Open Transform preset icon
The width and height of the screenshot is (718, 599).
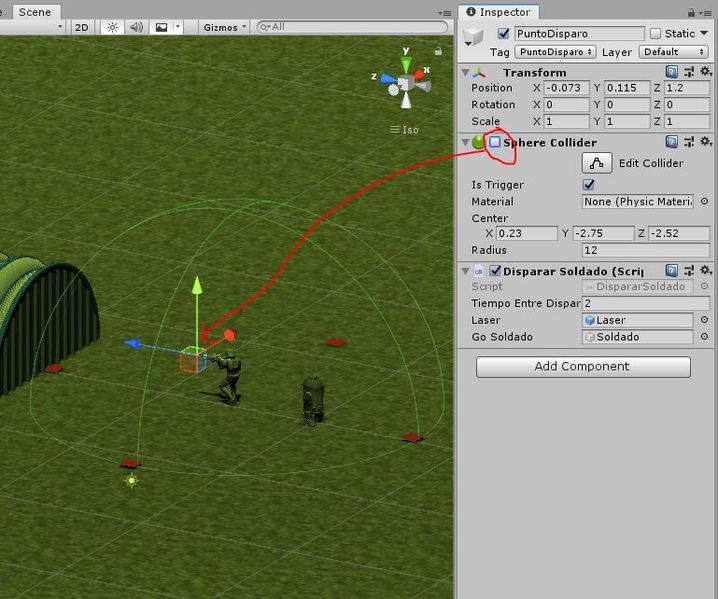(x=689, y=72)
